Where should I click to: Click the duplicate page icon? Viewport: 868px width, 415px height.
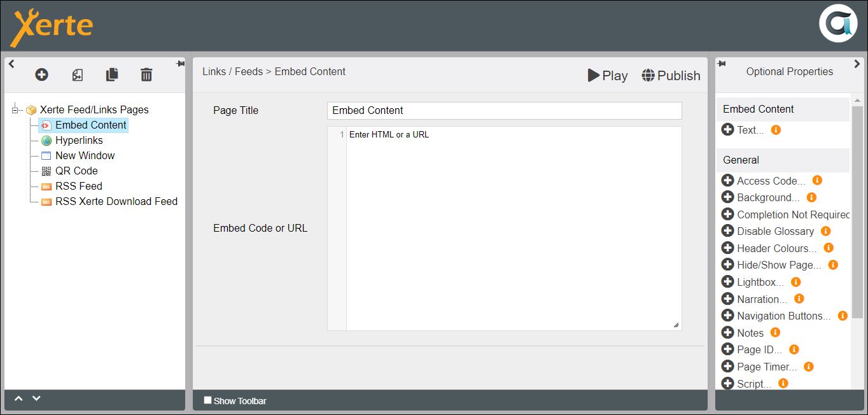tap(112, 75)
